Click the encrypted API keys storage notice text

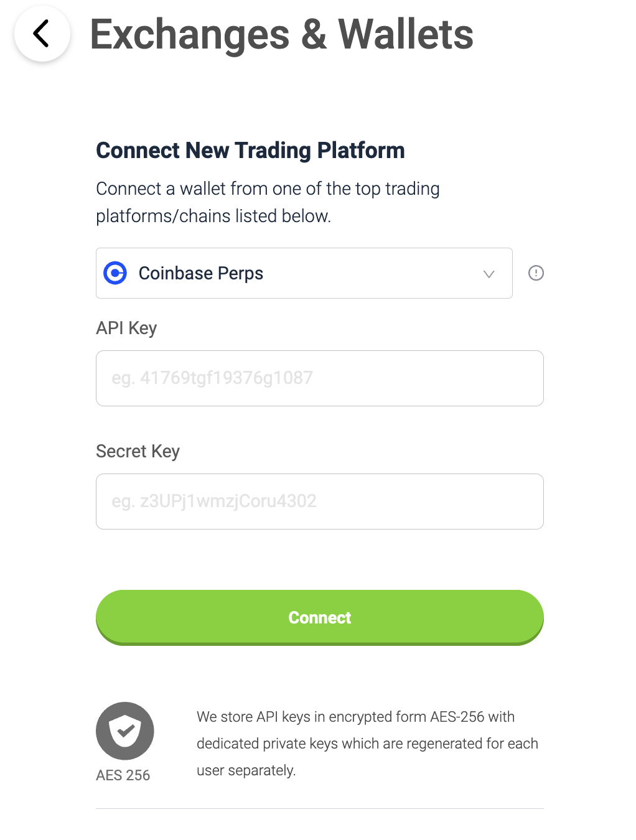[367, 744]
